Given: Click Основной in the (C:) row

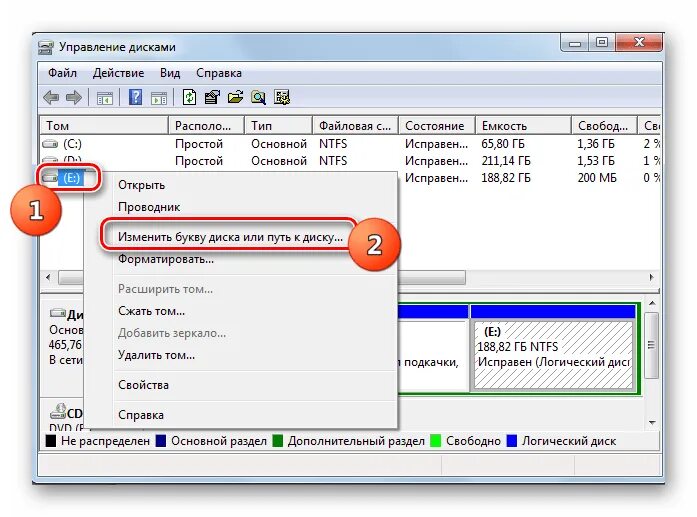Looking at the screenshot, I should click(279, 144).
